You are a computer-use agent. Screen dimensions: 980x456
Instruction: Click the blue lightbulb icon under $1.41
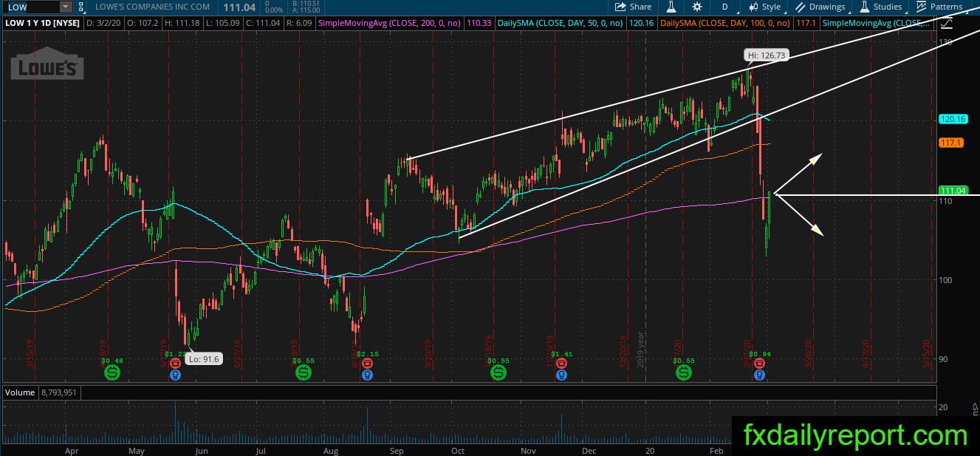tap(562, 375)
